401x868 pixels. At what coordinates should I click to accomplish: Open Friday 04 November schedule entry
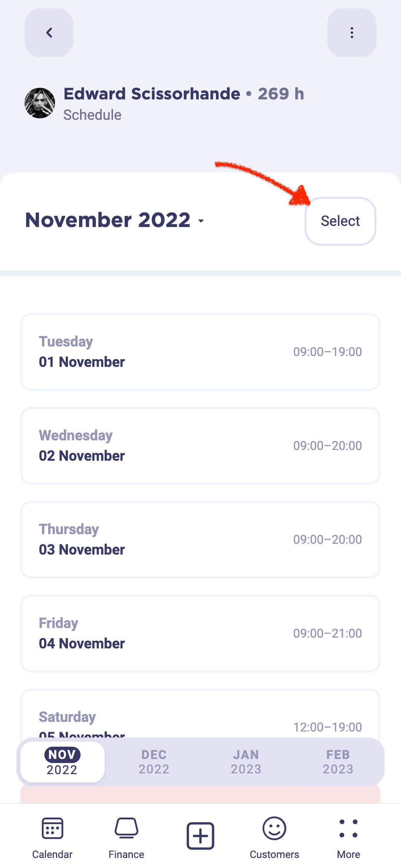click(200, 633)
